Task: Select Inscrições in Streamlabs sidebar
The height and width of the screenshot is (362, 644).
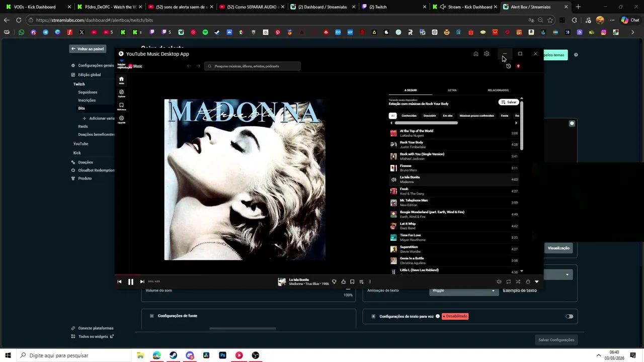Action: coord(87,100)
